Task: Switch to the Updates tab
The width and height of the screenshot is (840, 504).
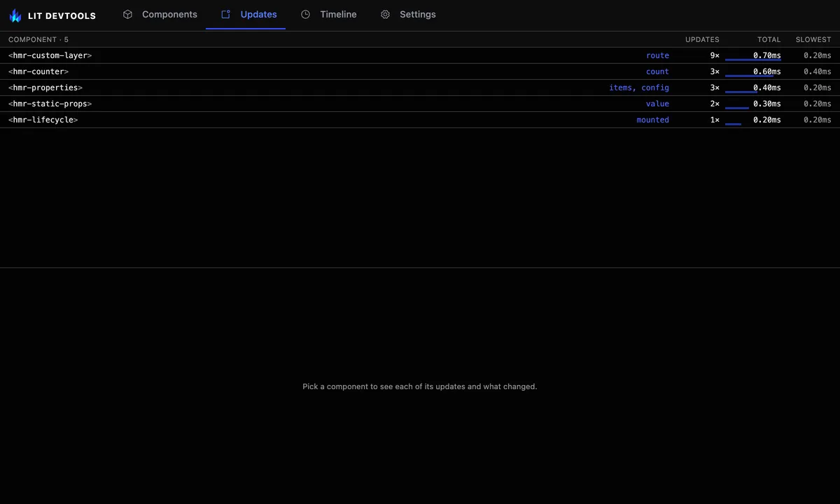Action: (x=246, y=15)
